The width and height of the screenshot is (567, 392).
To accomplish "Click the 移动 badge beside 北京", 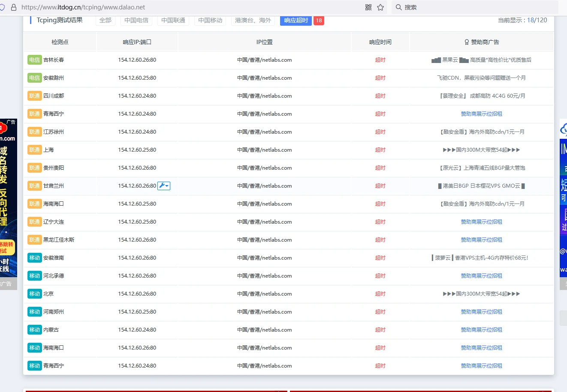I will [x=34, y=294].
